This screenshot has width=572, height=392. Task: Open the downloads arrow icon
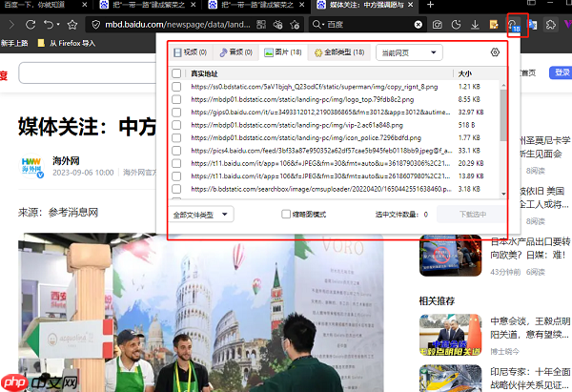(475, 25)
